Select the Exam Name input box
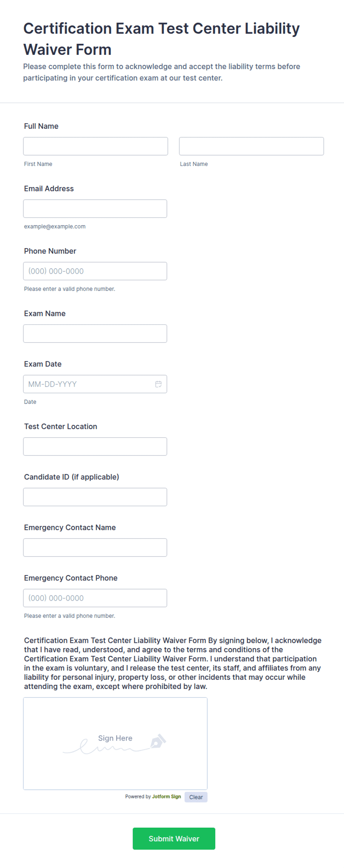The image size is (344, 868). (95, 334)
